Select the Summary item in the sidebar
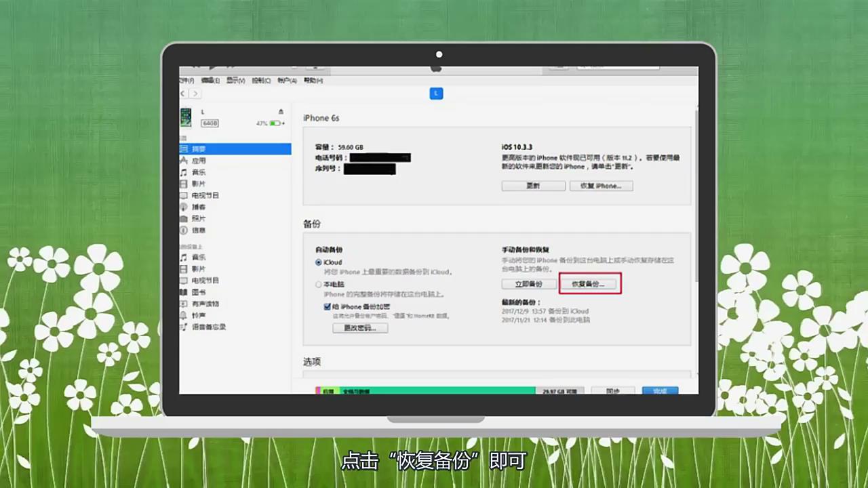The width and height of the screenshot is (868, 488). pyautogui.click(x=199, y=148)
